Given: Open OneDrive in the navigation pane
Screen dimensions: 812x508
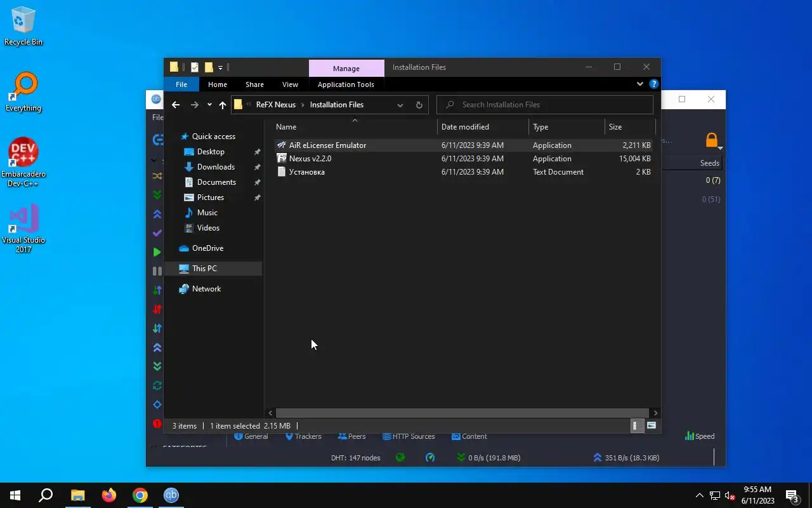Looking at the screenshot, I should coord(207,248).
